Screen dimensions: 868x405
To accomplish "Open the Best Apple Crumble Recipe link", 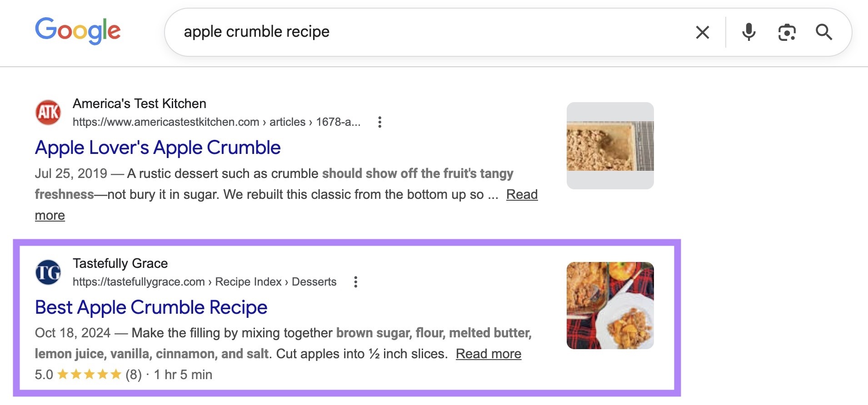I will [x=151, y=307].
